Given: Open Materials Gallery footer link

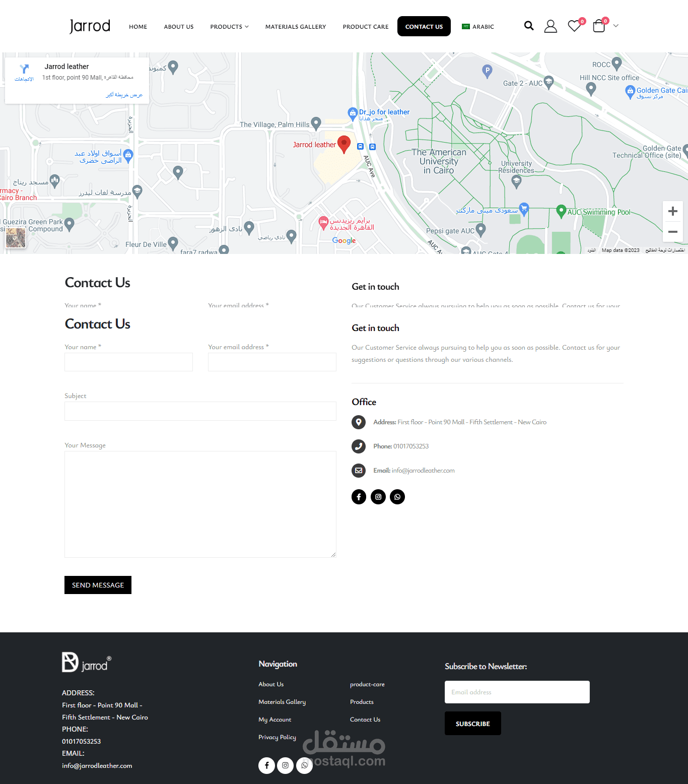Looking at the screenshot, I should tap(282, 702).
